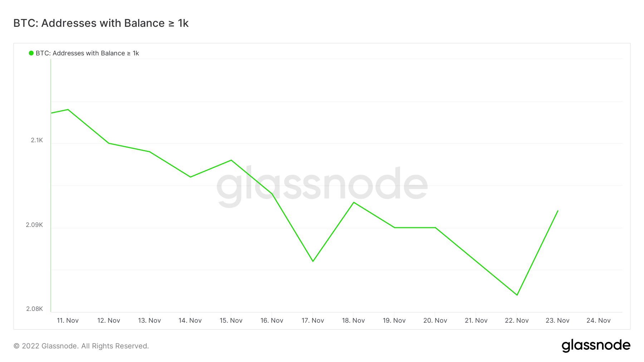Image resolution: width=644 pixels, height=362 pixels.
Task: Click the chart title text at top
Action: (101, 23)
